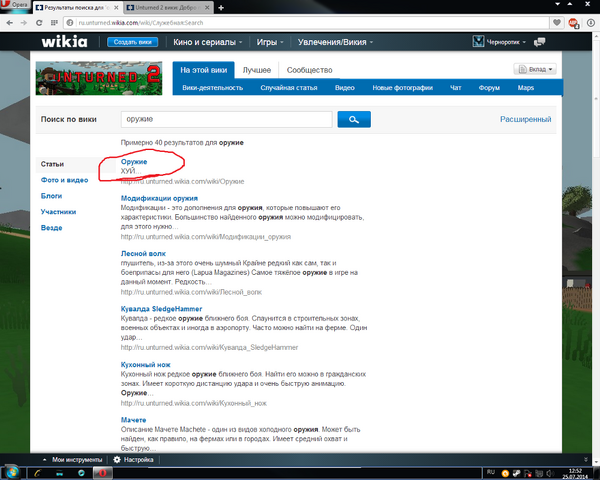Open Кухонный нож result

(145, 365)
